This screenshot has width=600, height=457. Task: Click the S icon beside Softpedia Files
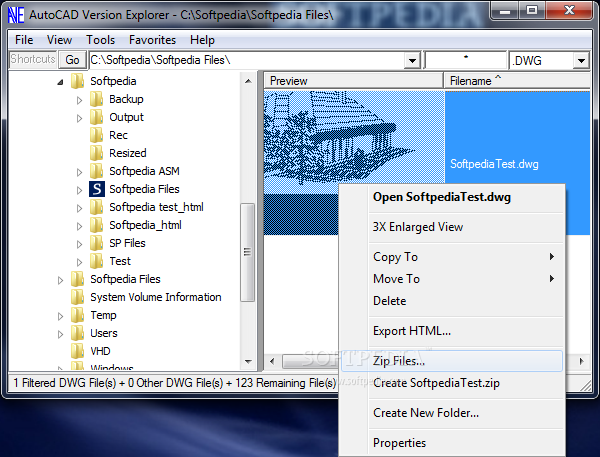coord(97,189)
